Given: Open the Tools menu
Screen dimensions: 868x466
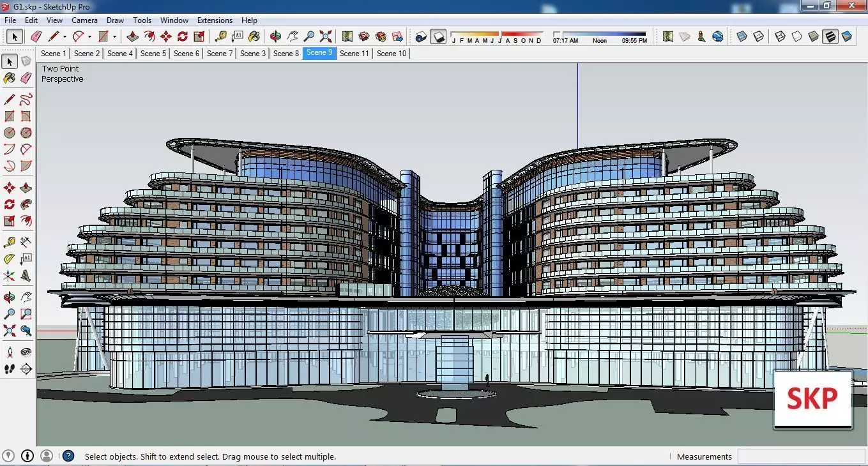Looking at the screenshot, I should click(142, 20).
